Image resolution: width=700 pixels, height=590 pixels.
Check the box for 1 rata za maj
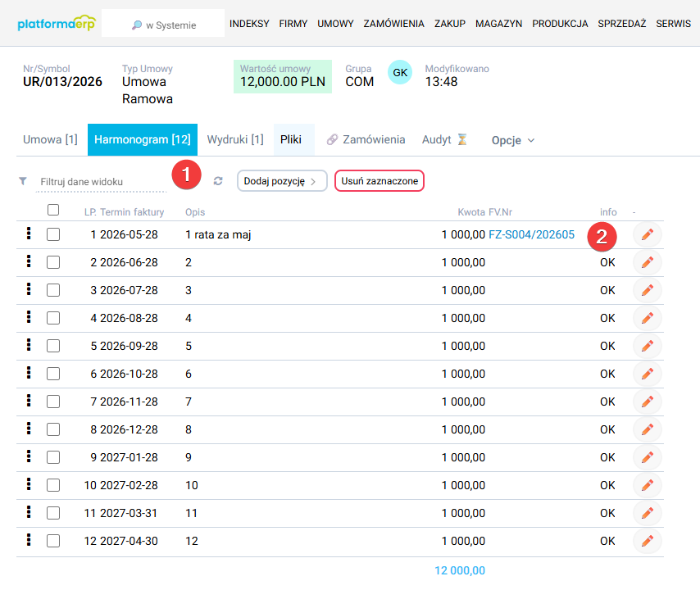pos(53,234)
